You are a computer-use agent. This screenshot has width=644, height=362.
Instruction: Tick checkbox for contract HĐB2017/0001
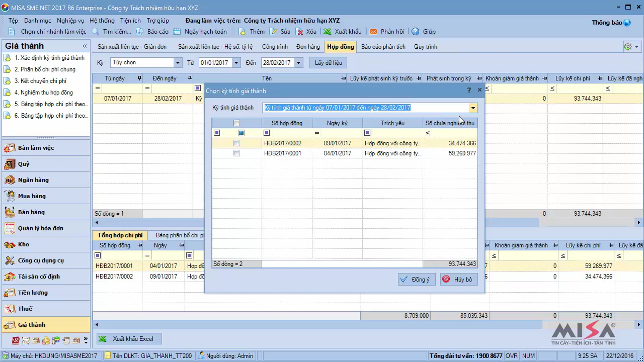[x=236, y=153]
